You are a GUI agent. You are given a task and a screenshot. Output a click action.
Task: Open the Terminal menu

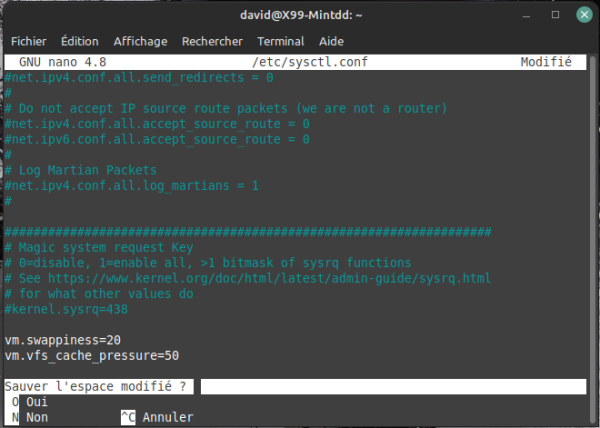point(280,42)
